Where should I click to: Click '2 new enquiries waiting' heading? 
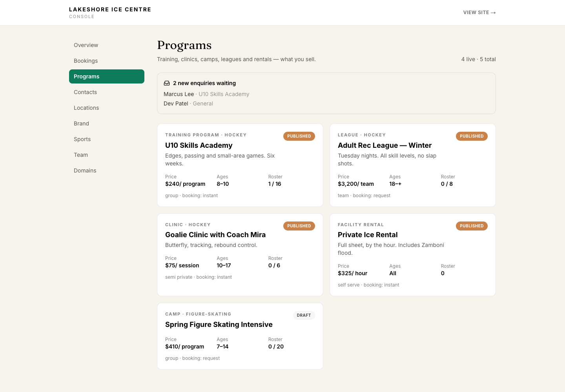pos(204,83)
